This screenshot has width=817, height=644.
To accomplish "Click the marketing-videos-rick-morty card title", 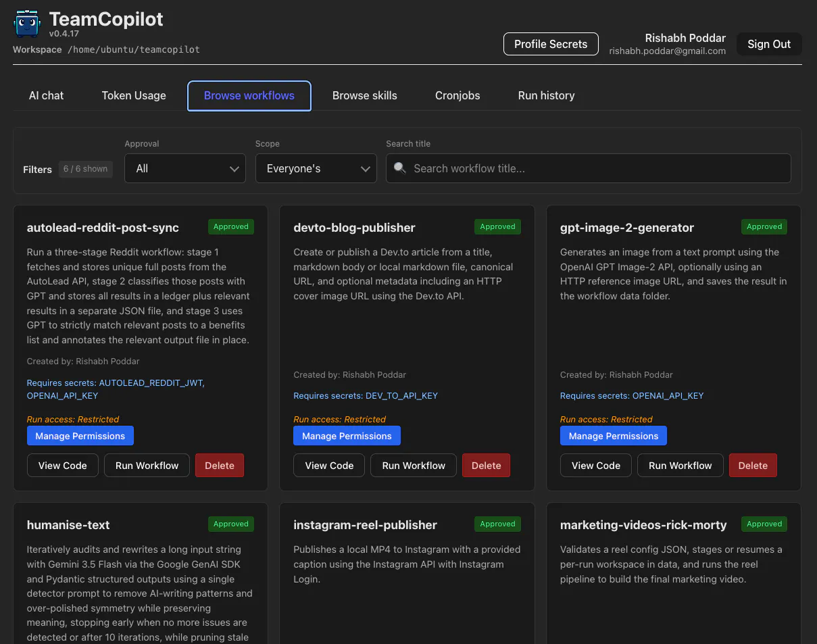I will click(x=643, y=525).
